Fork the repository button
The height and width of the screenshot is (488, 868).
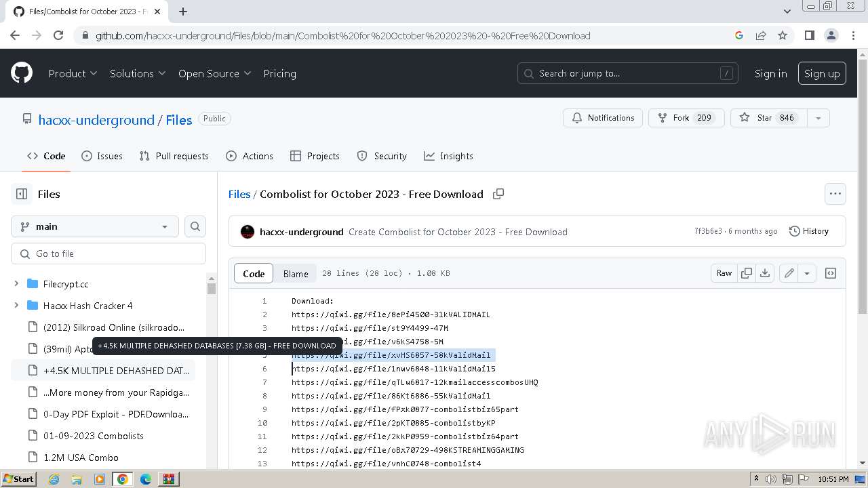[x=686, y=118]
